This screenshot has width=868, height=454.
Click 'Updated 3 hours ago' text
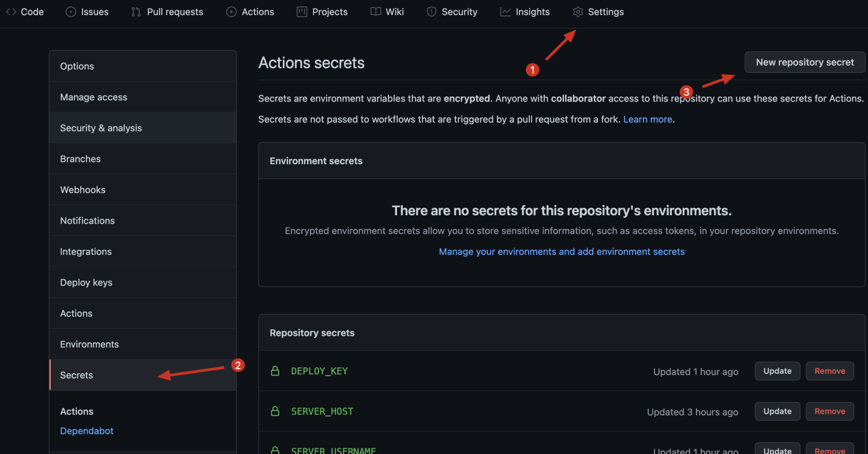693,412
